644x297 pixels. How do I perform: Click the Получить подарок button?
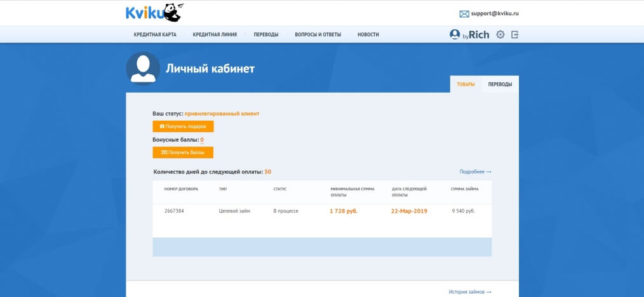coord(183,126)
